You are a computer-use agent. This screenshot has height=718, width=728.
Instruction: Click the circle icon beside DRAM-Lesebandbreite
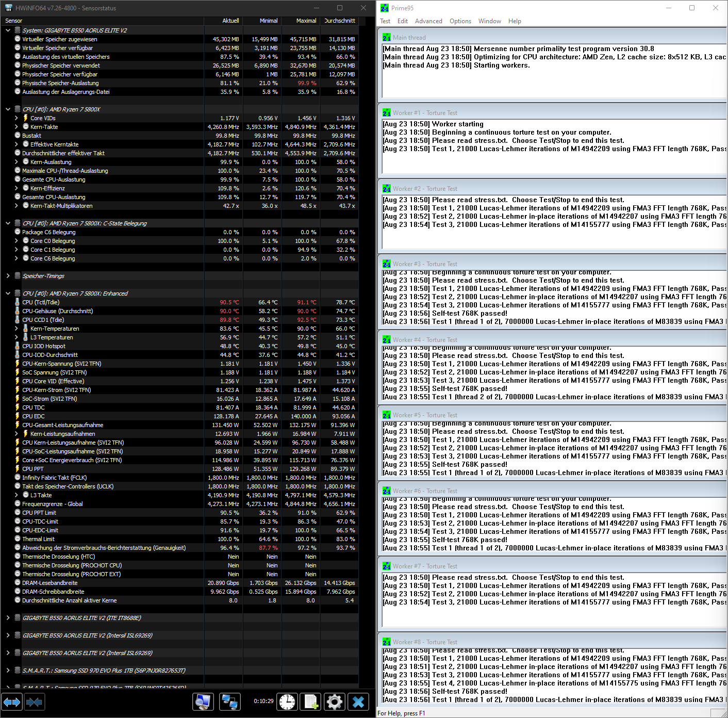18,583
